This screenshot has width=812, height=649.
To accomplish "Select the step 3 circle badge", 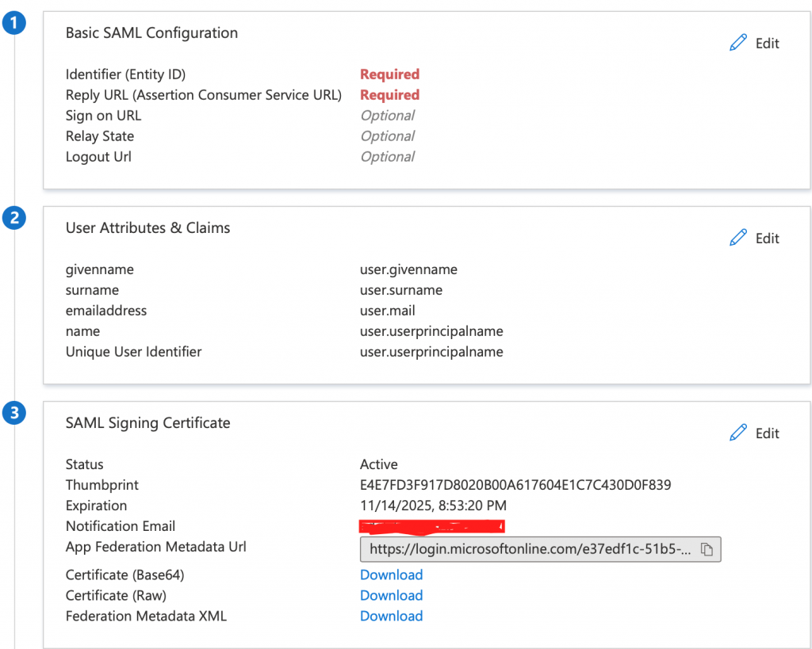I will click(x=13, y=413).
